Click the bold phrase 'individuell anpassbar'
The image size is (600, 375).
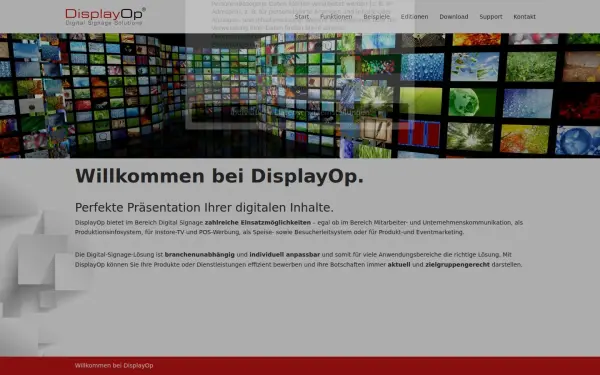284,254
